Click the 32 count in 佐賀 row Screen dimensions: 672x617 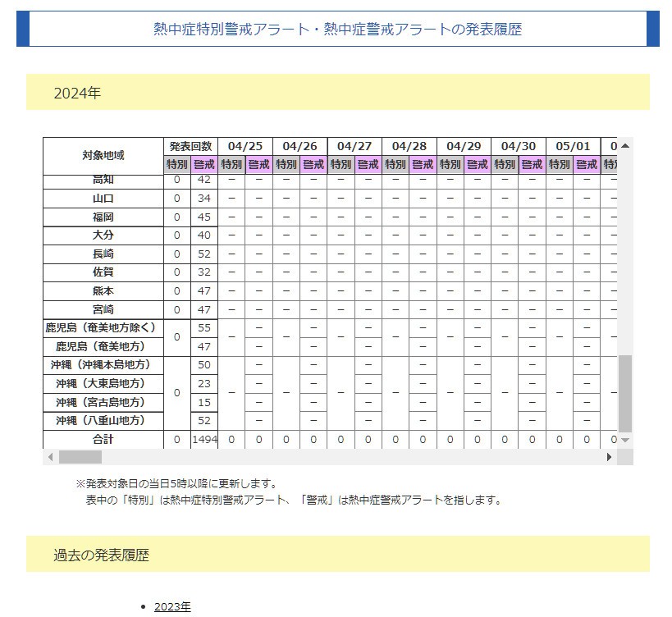pyautogui.click(x=204, y=272)
